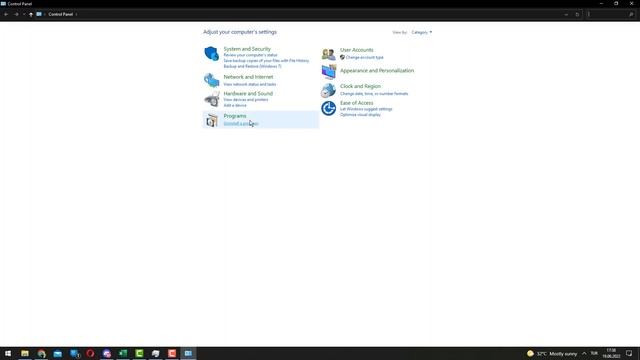Click Uninstall a program link
The image size is (640, 360).
pos(241,124)
